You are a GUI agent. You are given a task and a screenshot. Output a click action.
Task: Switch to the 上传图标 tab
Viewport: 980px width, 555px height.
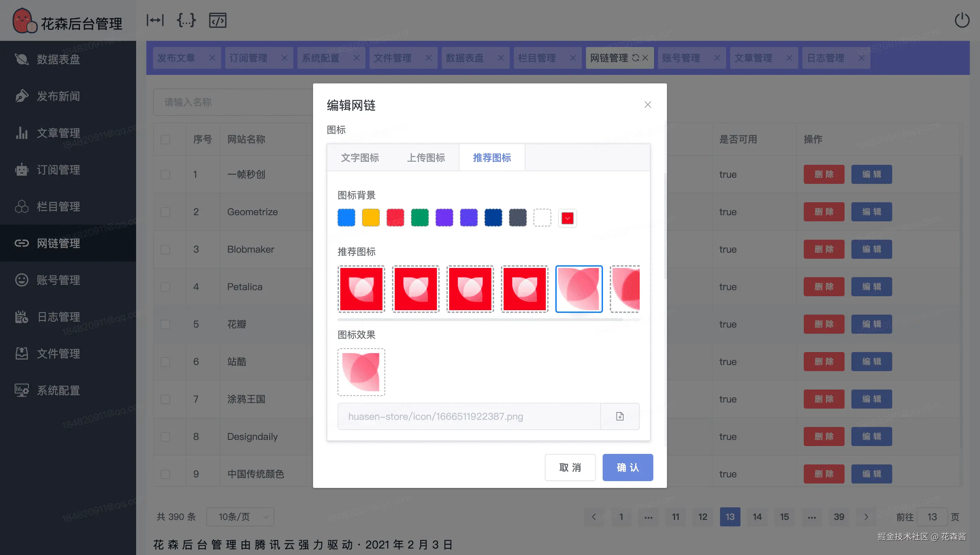coord(426,158)
